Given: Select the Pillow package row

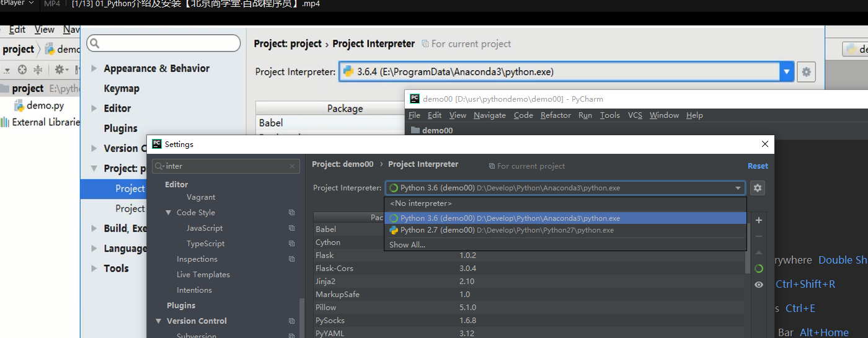Looking at the screenshot, I should 530,308.
